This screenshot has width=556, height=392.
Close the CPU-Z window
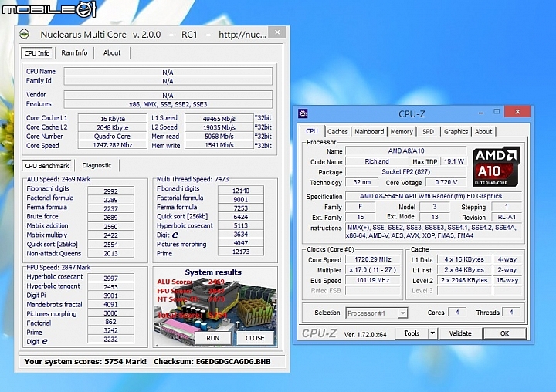click(517, 112)
